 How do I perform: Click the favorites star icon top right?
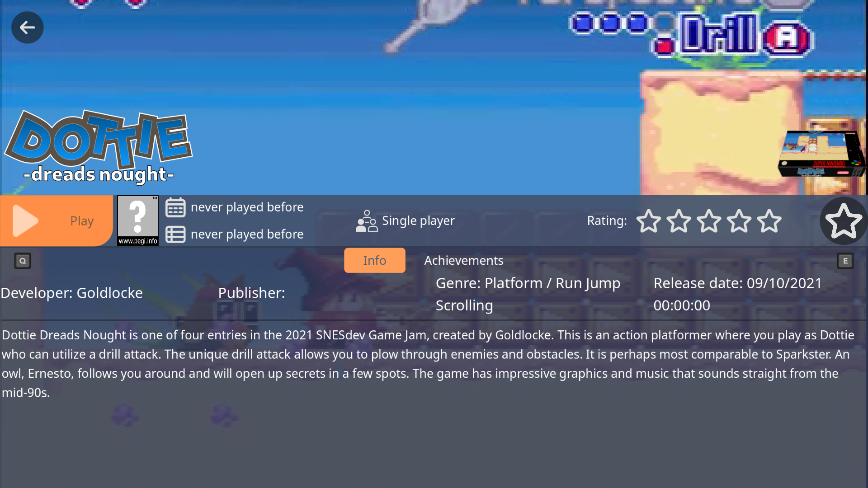(x=842, y=221)
